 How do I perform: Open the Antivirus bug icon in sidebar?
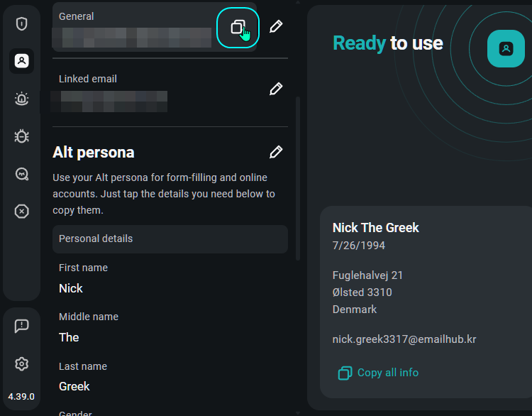point(22,136)
